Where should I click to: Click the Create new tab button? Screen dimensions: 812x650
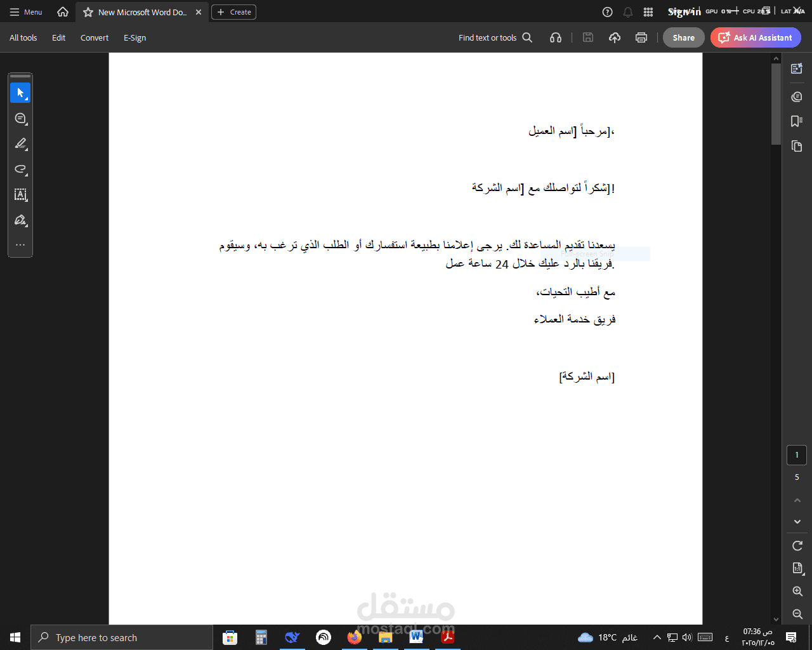pos(233,12)
